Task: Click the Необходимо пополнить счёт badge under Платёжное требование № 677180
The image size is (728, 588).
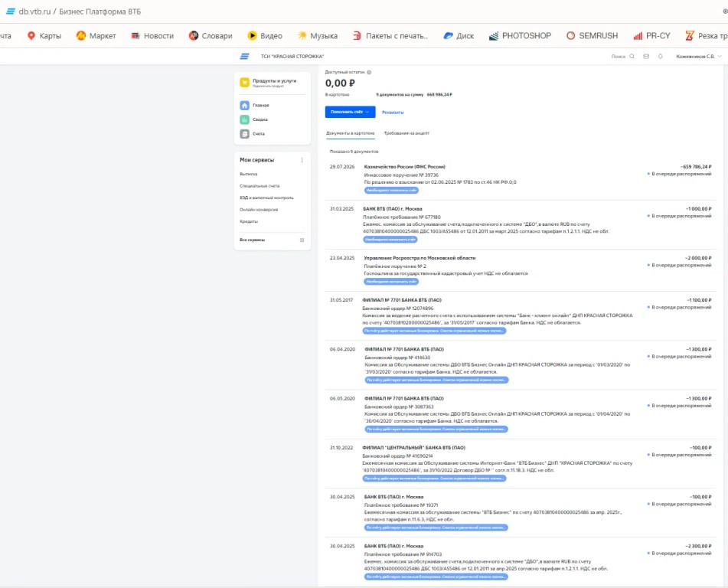Action: pos(390,240)
